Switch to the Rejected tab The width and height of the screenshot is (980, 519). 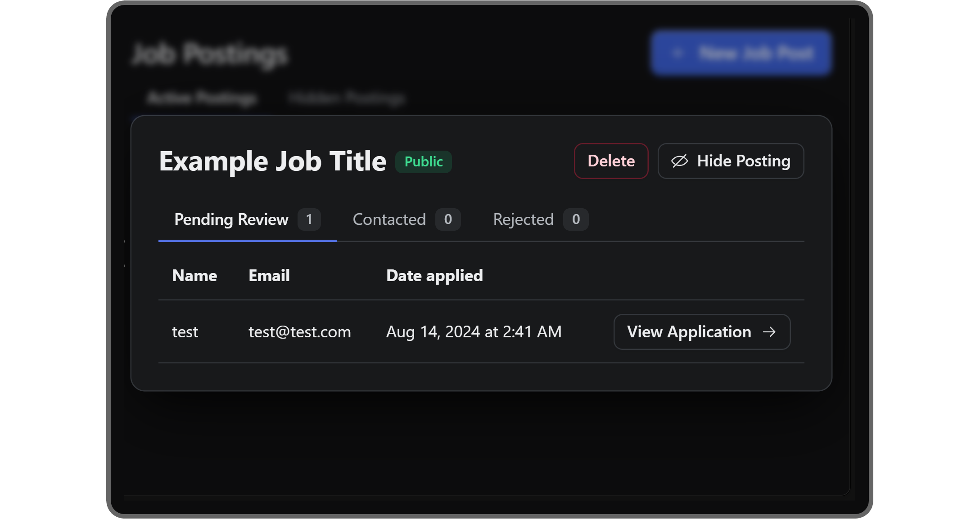[x=524, y=219]
